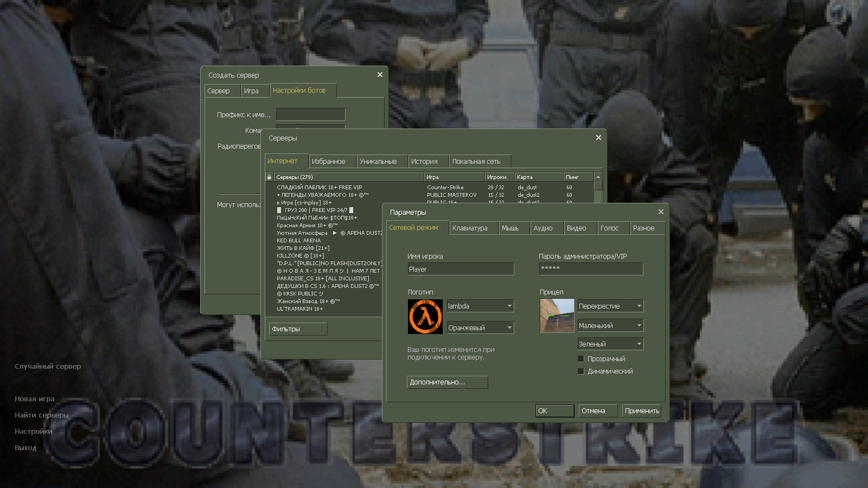The height and width of the screenshot is (488, 868).
Task: Switch to the Избранное servers tab
Action: 332,161
